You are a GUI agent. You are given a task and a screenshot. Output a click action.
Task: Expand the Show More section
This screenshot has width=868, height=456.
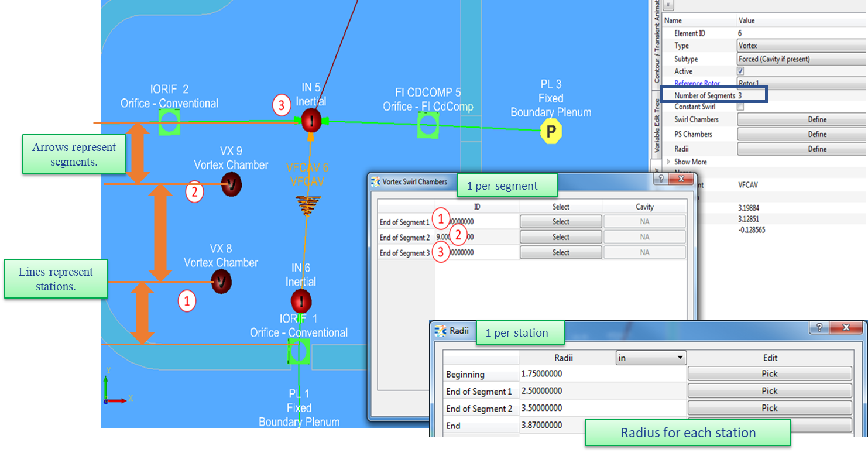(668, 162)
